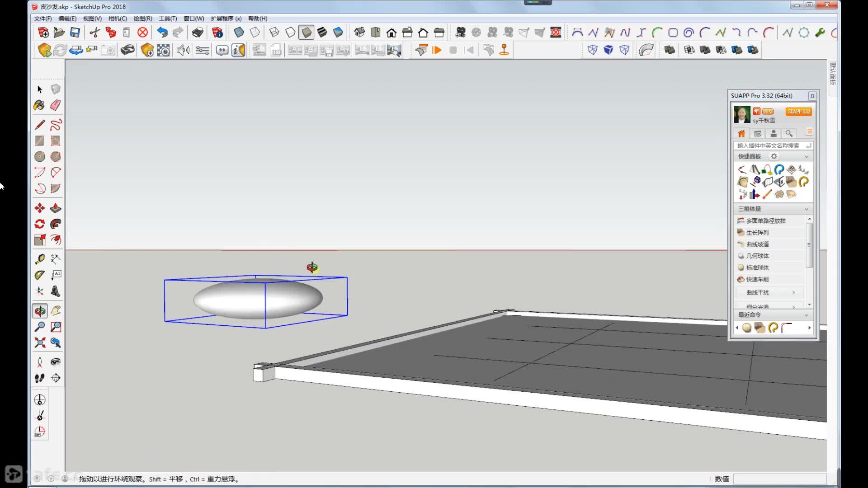Activate the Look Around eye tool
This screenshot has width=868, height=488.
coord(56,361)
